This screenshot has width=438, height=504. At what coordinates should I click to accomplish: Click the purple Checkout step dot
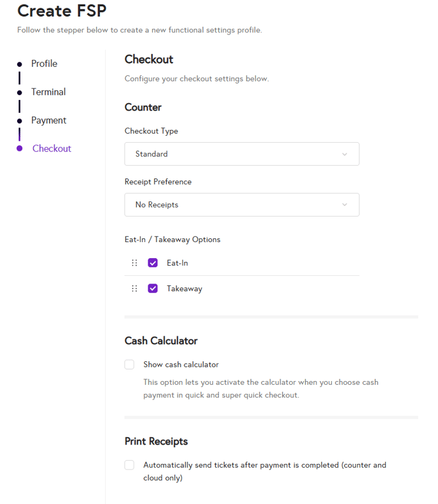pyautogui.click(x=20, y=148)
